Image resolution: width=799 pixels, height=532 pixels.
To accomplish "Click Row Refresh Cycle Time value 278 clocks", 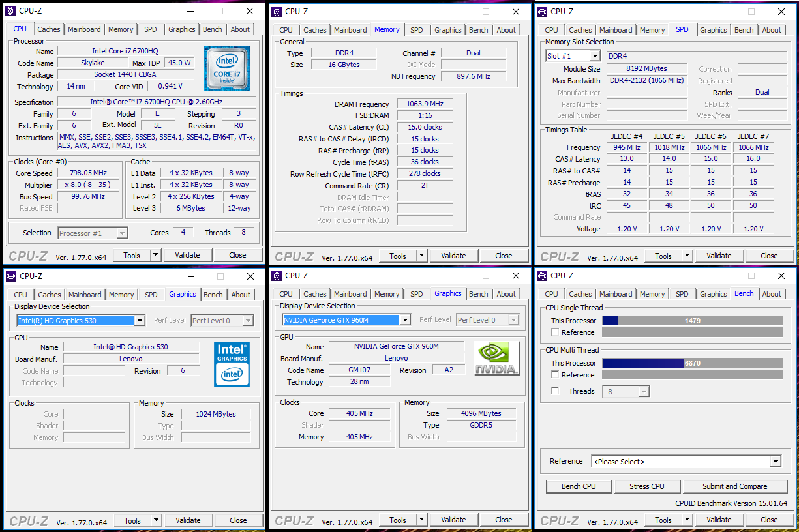I will (425, 174).
